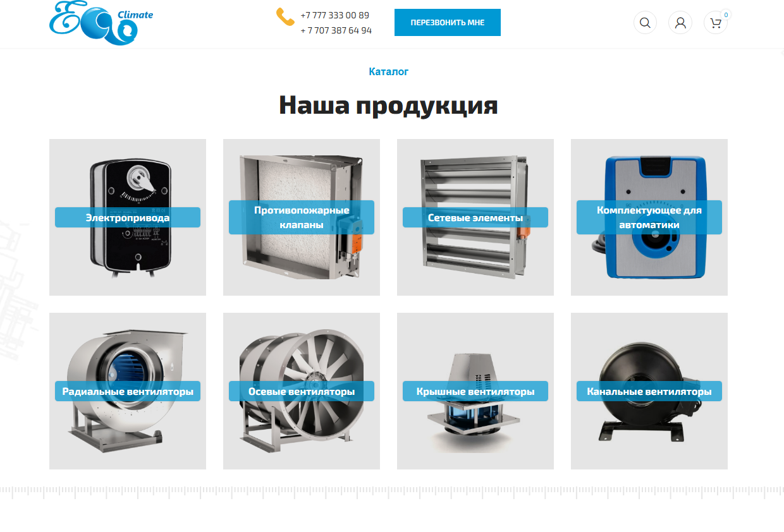
Task: Open the shopping cart icon
Action: (x=716, y=23)
